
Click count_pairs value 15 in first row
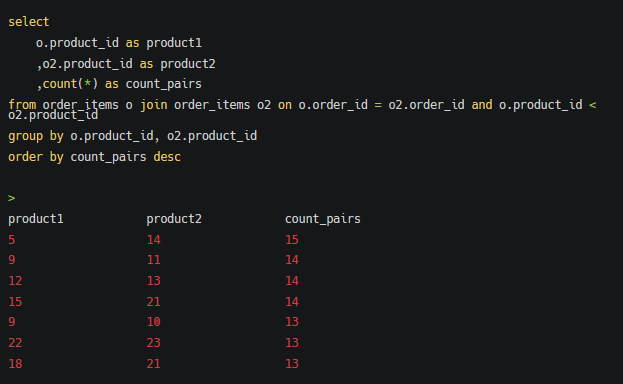tap(292, 240)
